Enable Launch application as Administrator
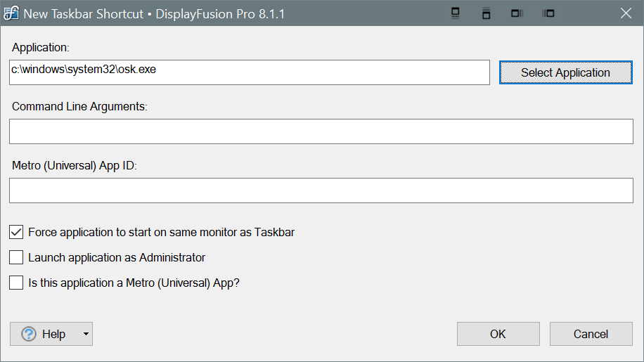 16,257
